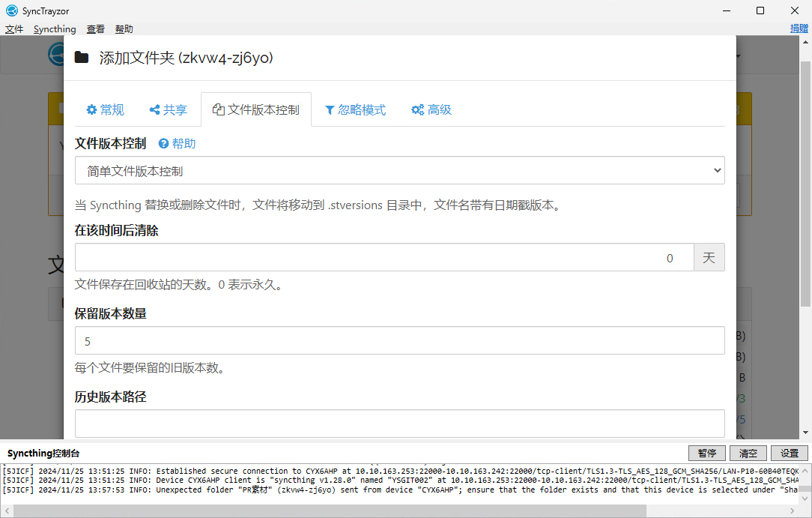Maximize the SyncTrayzor window
This screenshot has width=812, height=518.
(x=760, y=10)
